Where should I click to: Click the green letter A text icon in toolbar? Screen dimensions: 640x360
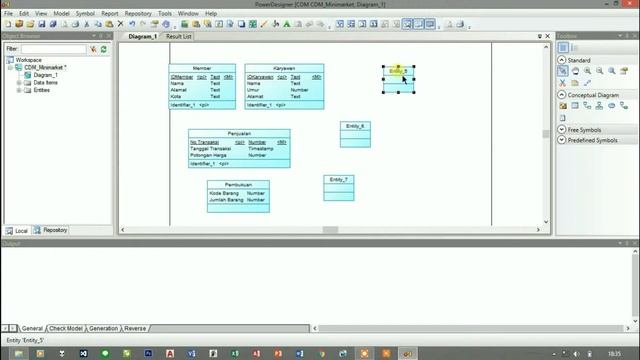click(287, 24)
